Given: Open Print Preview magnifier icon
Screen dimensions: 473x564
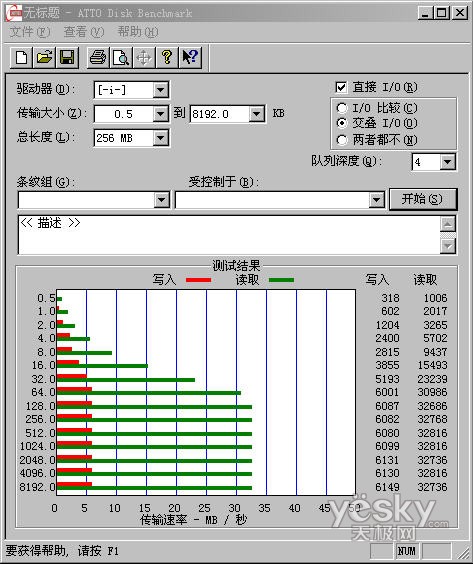Looking at the screenshot, I should coord(121,57).
